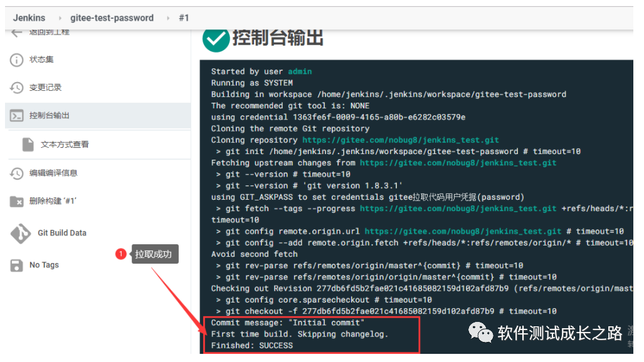
Task: Click the 'Building in workspace' console line
Action: (x=389, y=95)
